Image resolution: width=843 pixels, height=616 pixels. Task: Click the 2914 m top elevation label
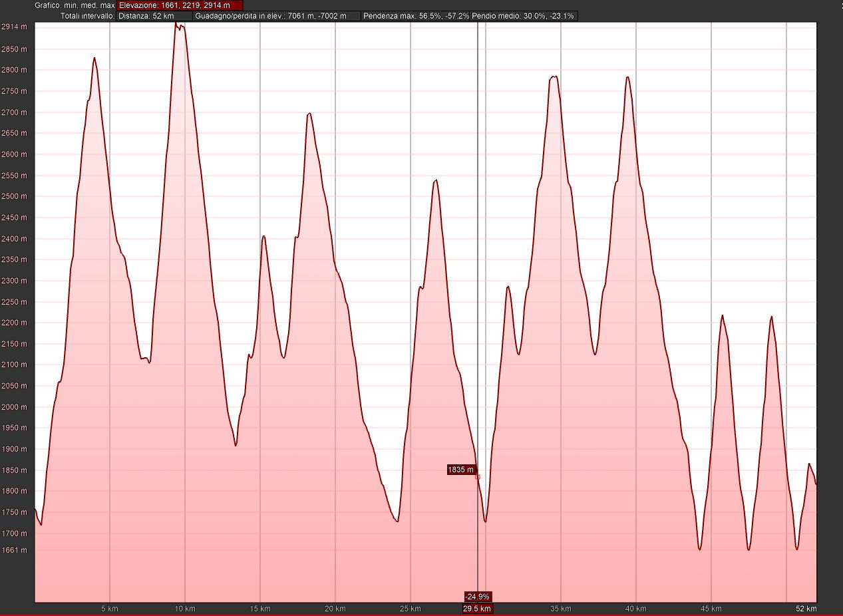[15, 27]
